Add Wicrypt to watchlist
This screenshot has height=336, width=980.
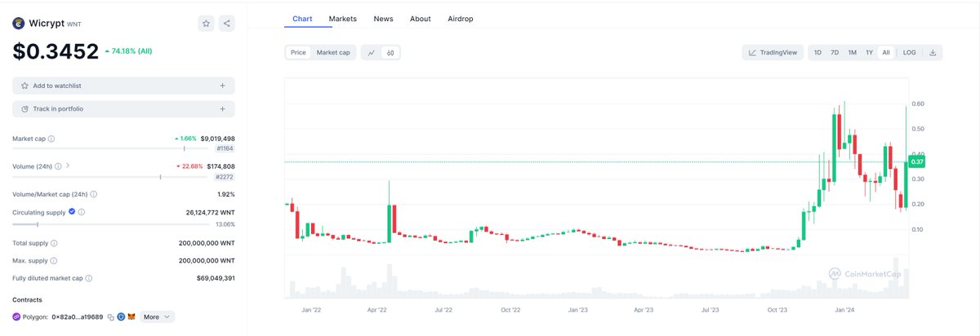point(123,86)
